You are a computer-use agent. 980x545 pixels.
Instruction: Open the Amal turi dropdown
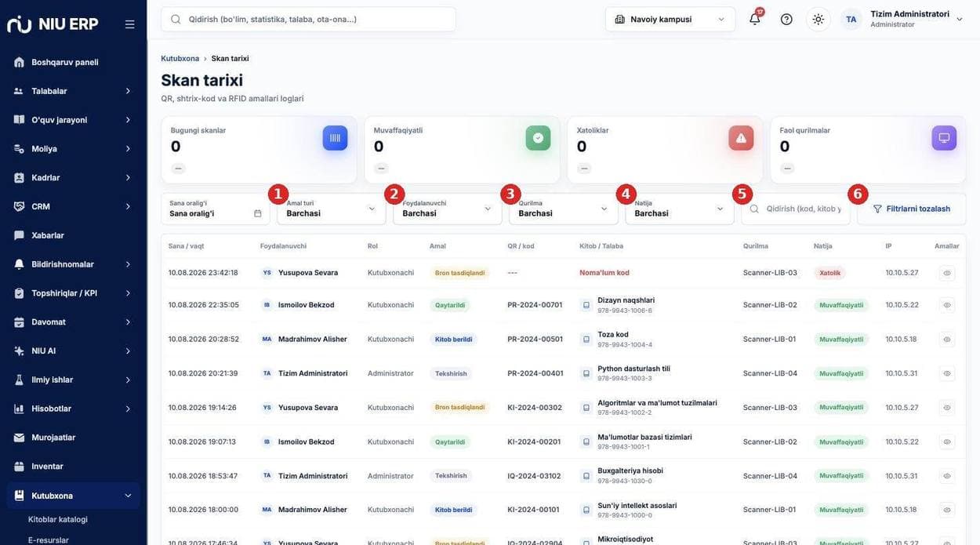[331, 209]
